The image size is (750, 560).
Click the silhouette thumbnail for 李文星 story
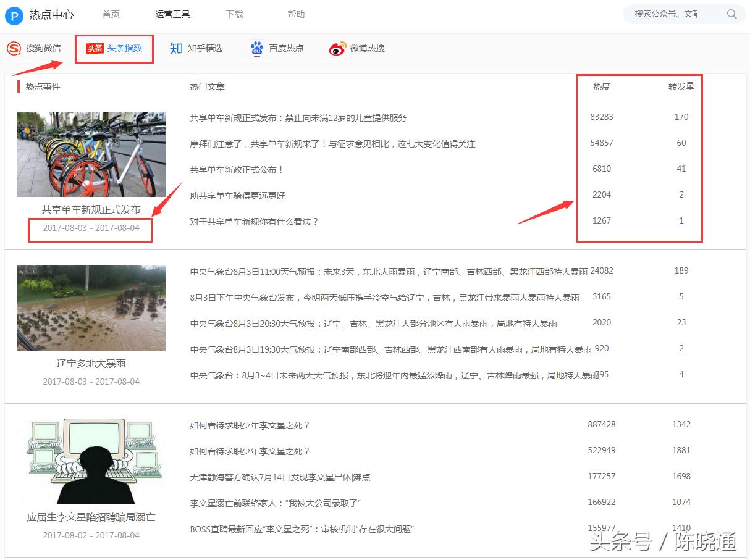(91, 460)
